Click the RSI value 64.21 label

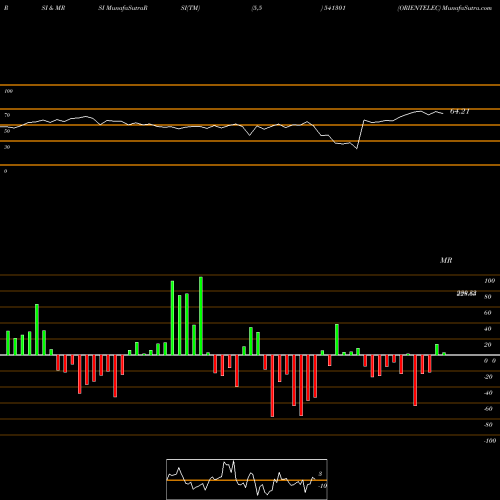(x=460, y=112)
